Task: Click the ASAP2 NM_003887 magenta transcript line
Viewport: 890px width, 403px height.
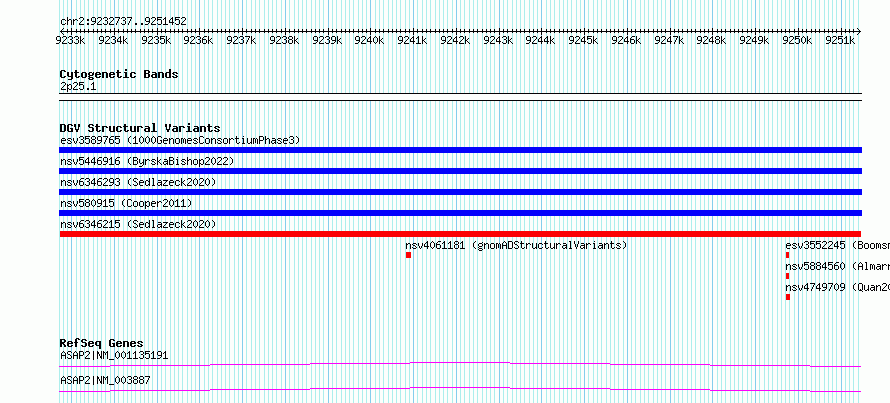Action: click(x=460, y=389)
